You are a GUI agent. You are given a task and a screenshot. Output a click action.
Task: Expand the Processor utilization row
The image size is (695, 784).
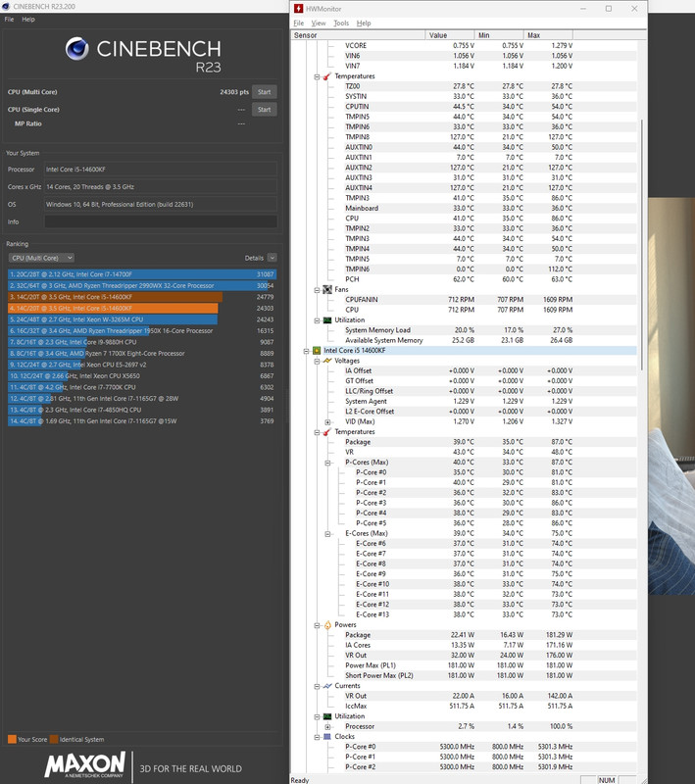[x=327, y=726]
